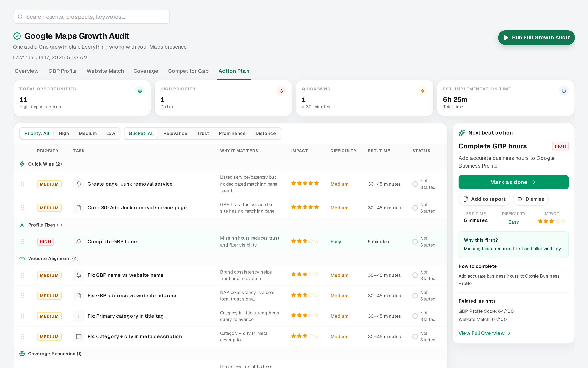Click the search magnifier icon

(20, 17)
